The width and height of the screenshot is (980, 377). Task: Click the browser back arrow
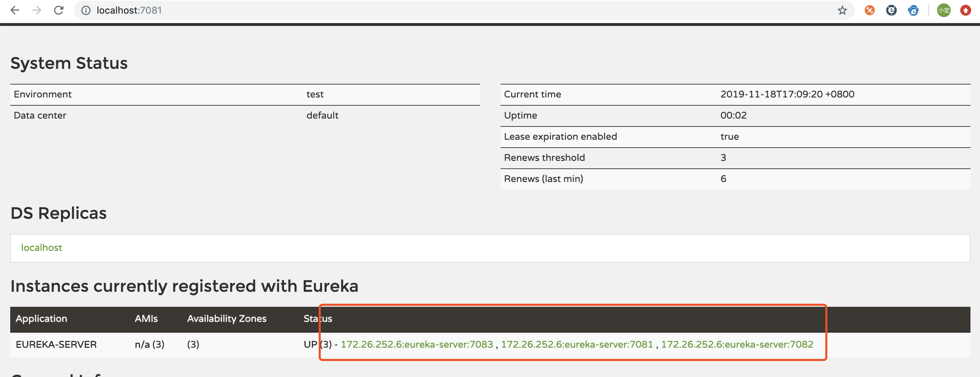point(15,10)
